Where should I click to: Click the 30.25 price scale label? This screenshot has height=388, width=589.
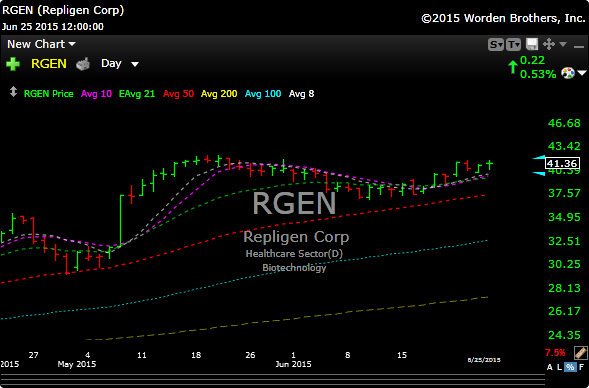pyautogui.click(x=564, y=264)
